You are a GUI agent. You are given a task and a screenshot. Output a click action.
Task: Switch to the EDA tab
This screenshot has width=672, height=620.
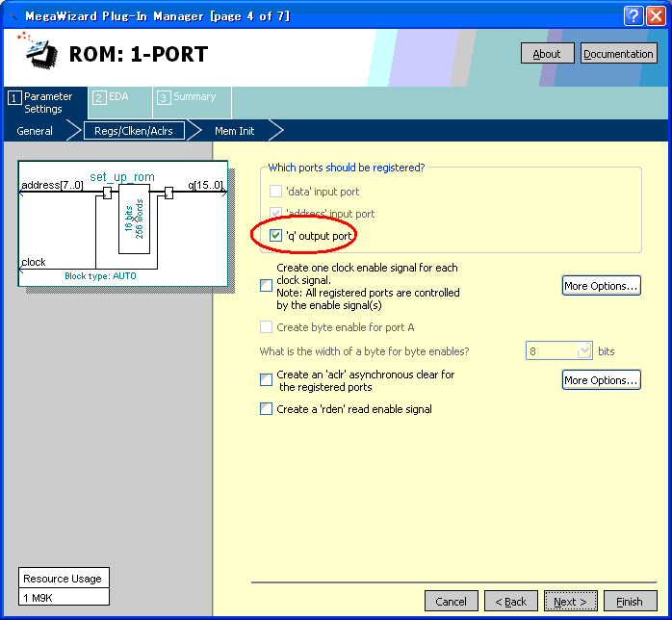coord(119,102)
